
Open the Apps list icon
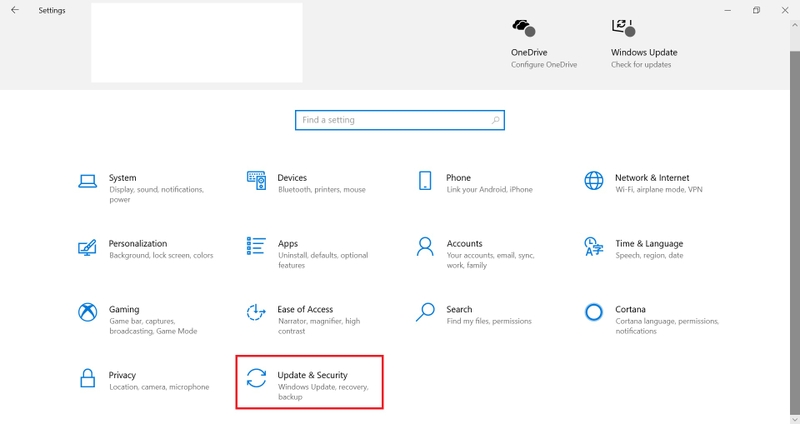[256, 246]
